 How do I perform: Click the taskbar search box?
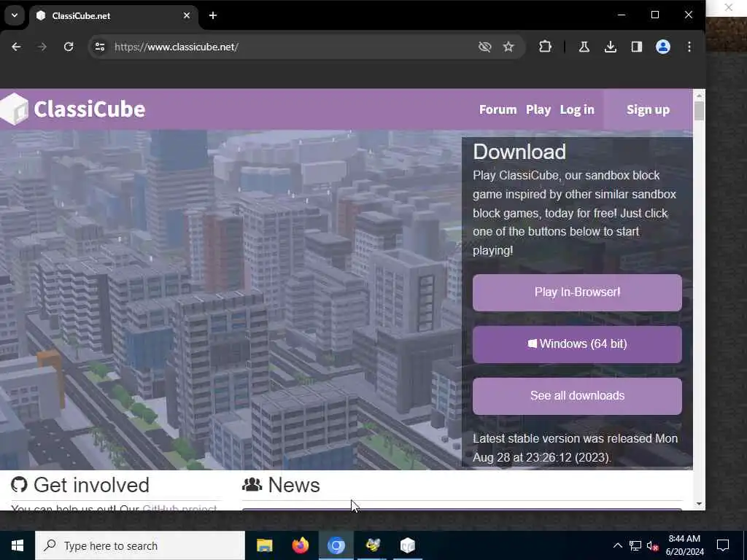pyautogui.click(x=139, y=545)
